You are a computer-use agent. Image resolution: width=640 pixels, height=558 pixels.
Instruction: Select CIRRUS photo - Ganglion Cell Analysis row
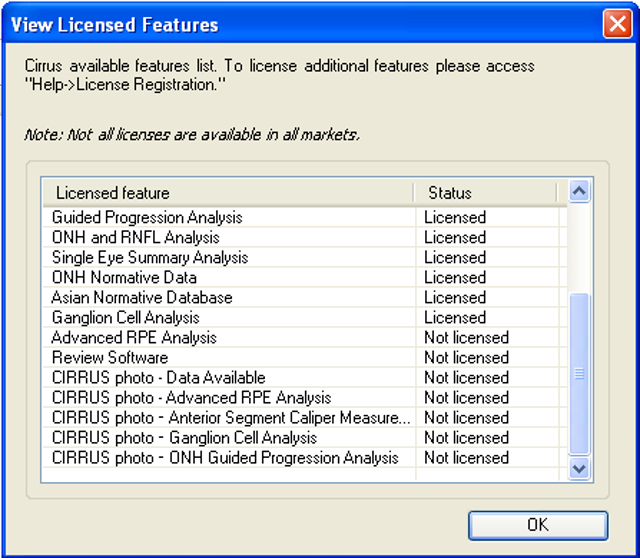(305, 437)
